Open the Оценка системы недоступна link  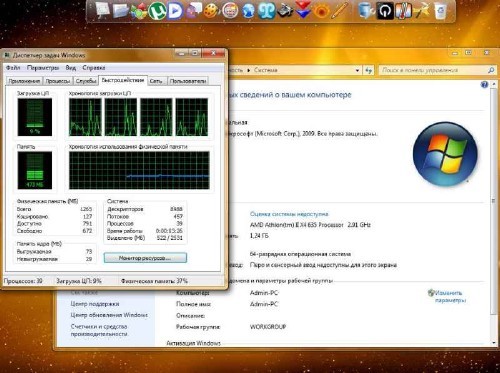tap(289, 214)
